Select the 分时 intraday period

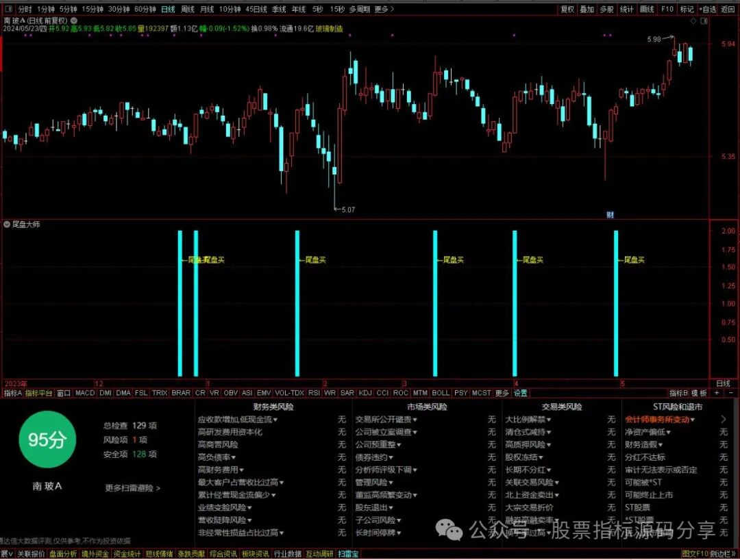click(x=25, y=9)
